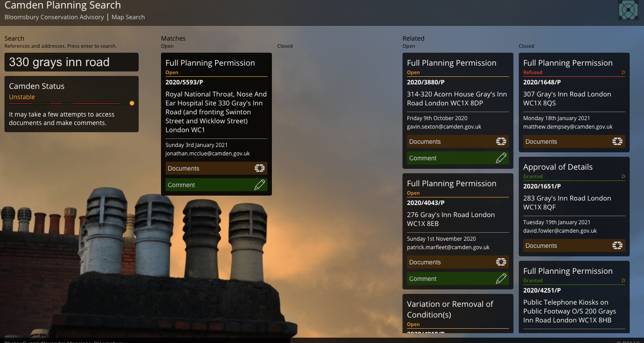The image size is (644, 343).
Task: Click documents icon for 276 Gray's Inn Road
Action: 501,262
